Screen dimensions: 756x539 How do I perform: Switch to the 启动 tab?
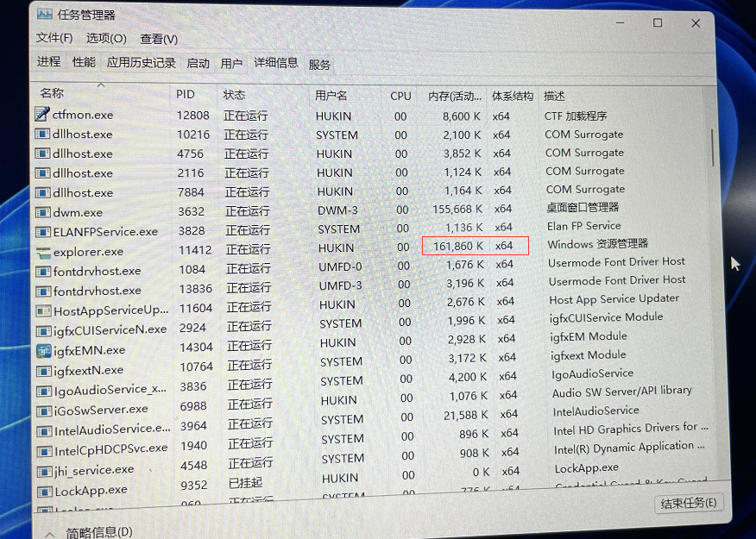[x=198, y=63]
